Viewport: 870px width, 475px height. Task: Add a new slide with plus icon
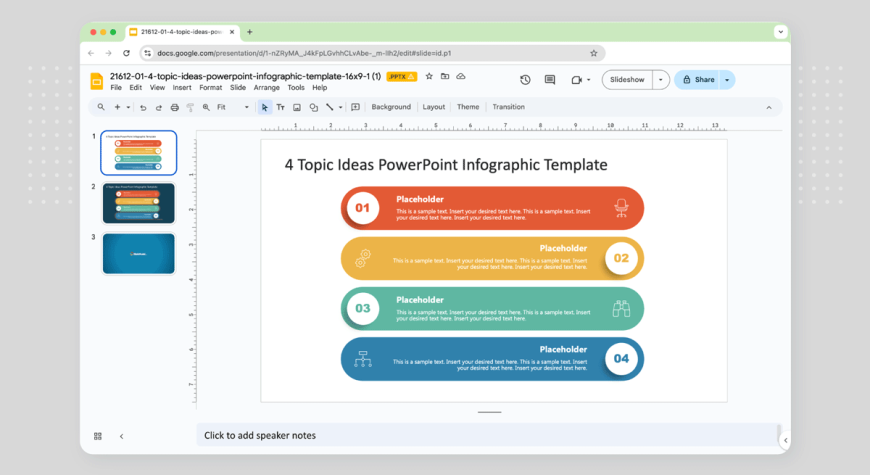point(117,107)
